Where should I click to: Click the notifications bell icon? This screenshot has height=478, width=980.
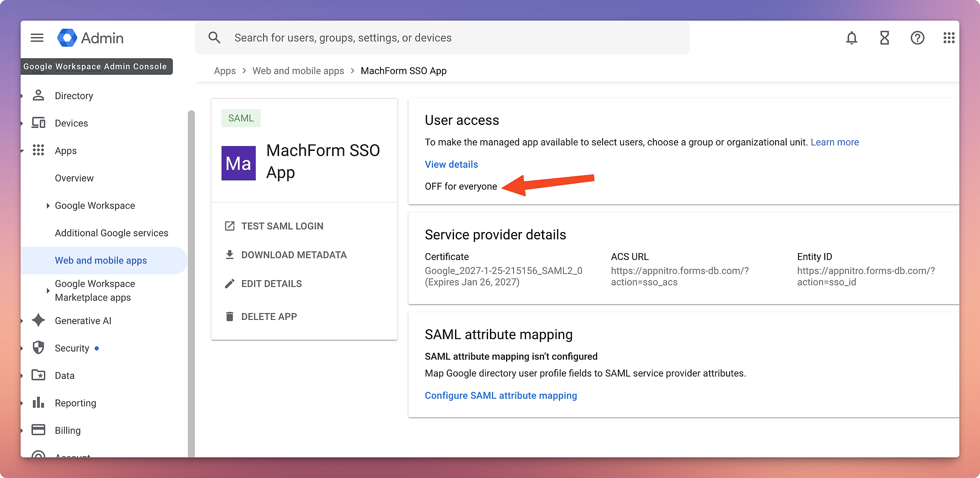click(851, 38)
